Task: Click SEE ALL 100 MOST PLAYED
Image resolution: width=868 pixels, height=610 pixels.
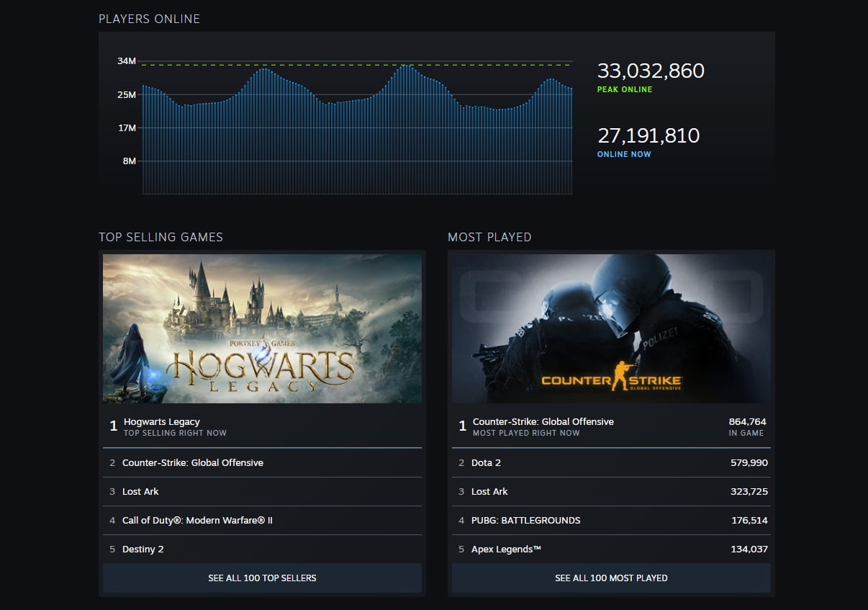Action: [x=611, y=578]
